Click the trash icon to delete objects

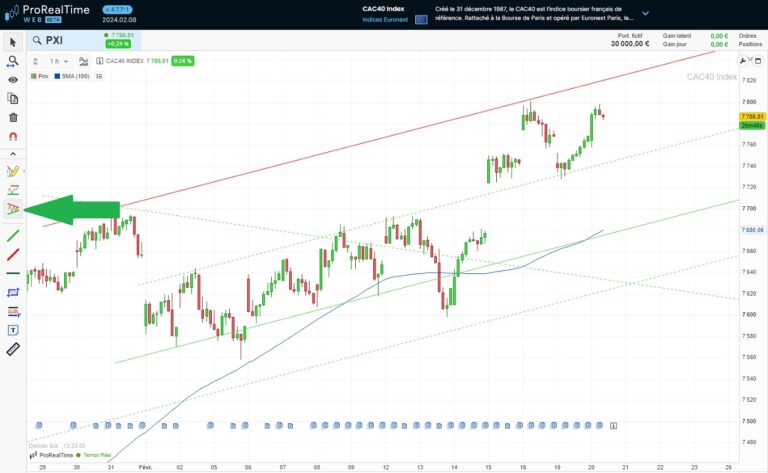point(13,118)
